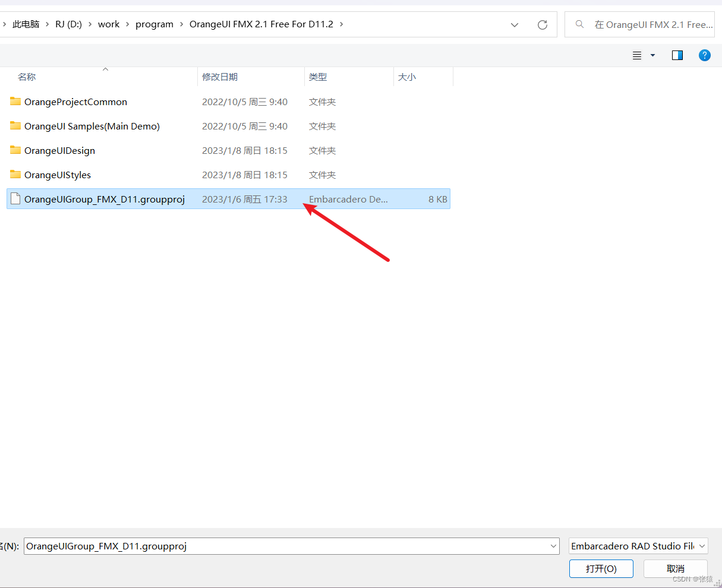Click date 2023/1/6 周五 17:33
This screenshot has width=722, height=588.
[x=245, y=199]
